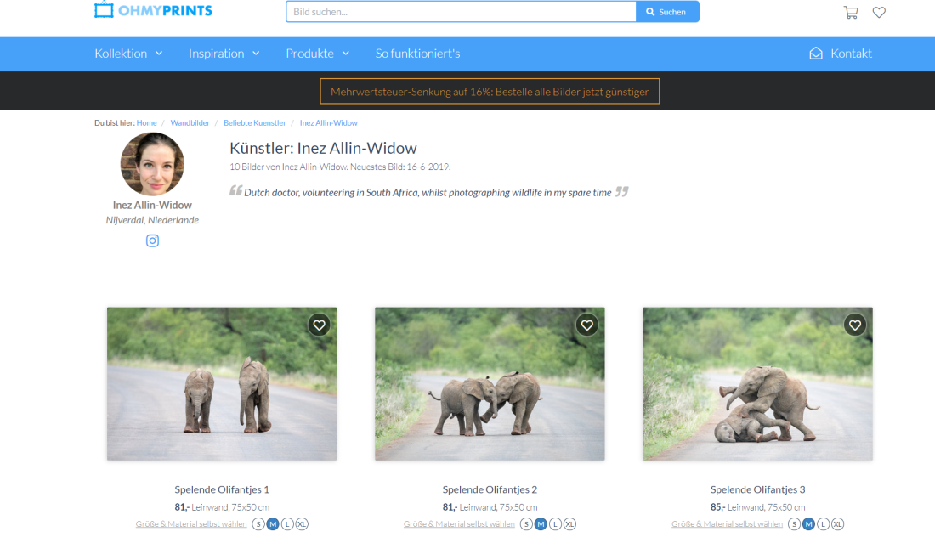935x560 pixels.
Task: Click the Spelende Olifantjes 3 title
Action: [x=758, y=489]
